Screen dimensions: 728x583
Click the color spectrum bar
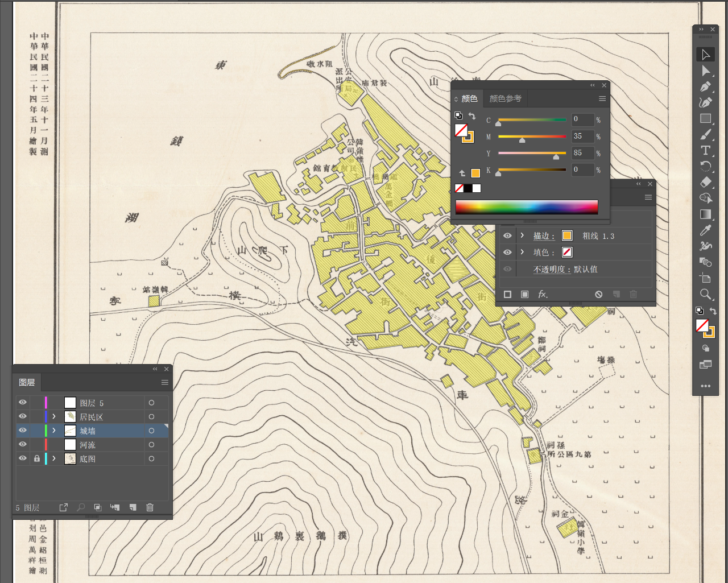pyautogui.click(x=527, y=207)
